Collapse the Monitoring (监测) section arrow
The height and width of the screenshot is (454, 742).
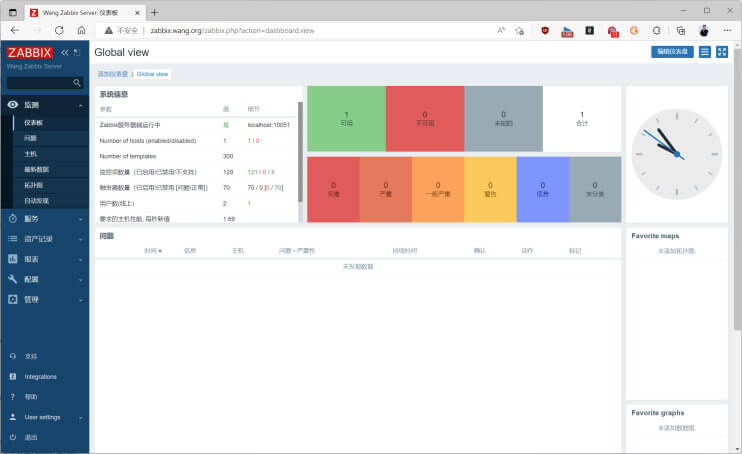(80, 105)
